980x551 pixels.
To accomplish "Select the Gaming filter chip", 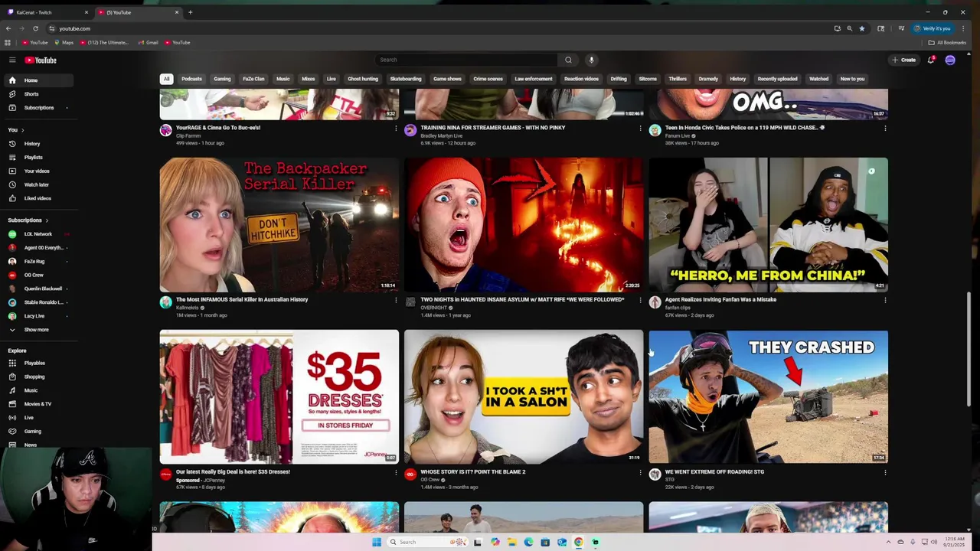I will click(x=222, y=79).
